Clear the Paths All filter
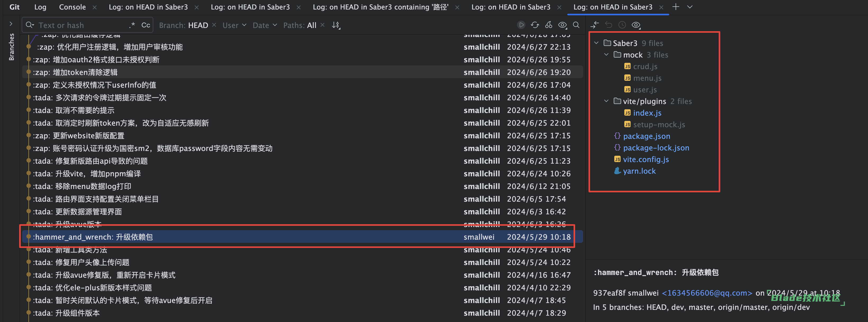Image resolution: width=868 pixels, height=322 pixels. [322, 25]
